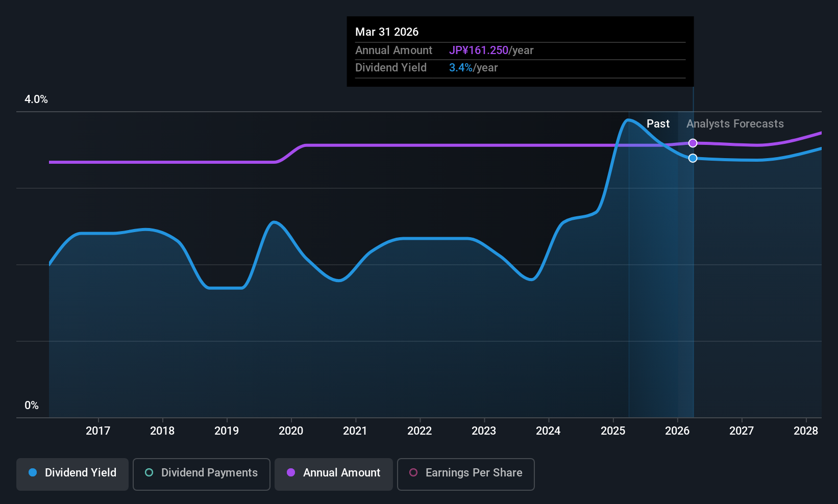Click the teal Dividend Payments legend circle

point(149,472)
